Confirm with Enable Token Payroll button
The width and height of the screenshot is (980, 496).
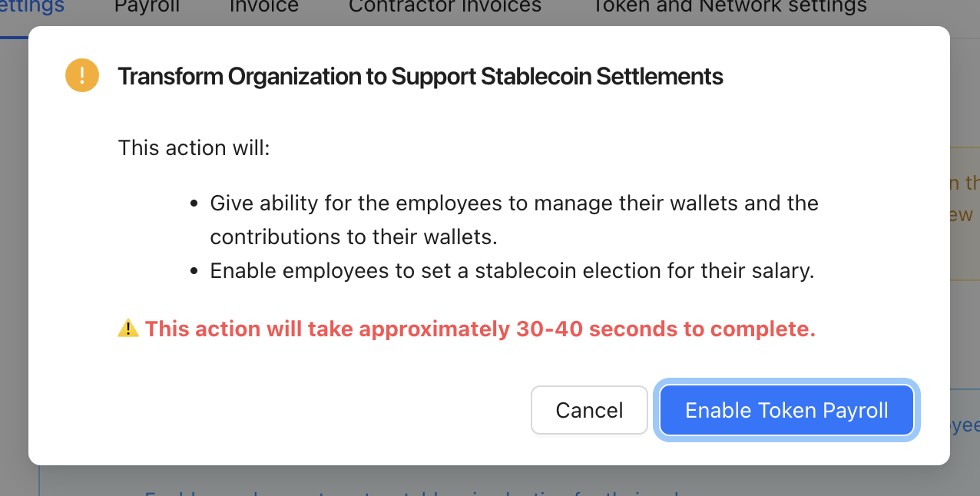coord(786,410)
